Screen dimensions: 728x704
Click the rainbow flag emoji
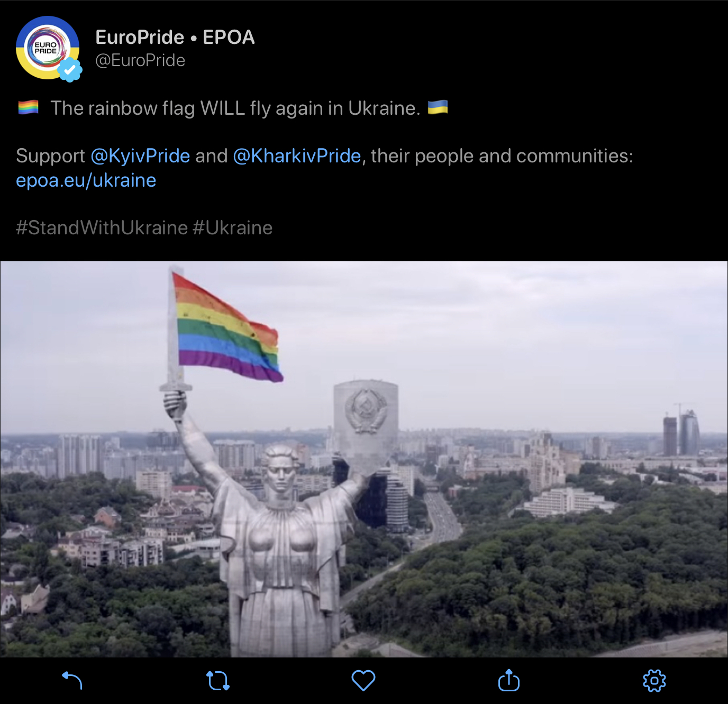(x=28, y=107)
